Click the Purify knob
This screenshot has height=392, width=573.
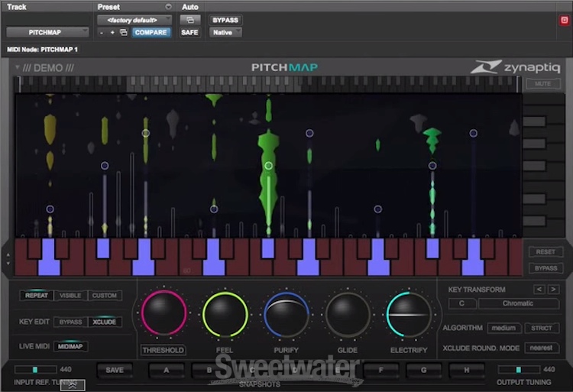(x=286, y=314)
